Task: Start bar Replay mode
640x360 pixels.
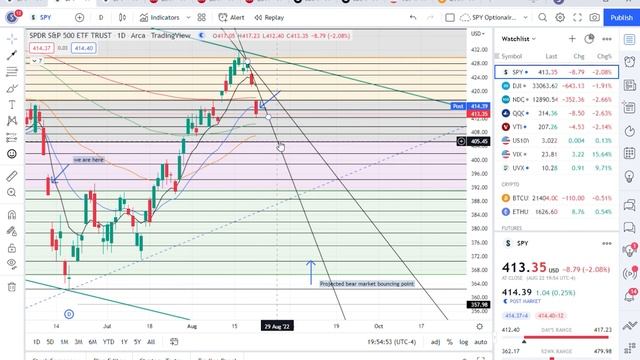Action: click(269, 18)
